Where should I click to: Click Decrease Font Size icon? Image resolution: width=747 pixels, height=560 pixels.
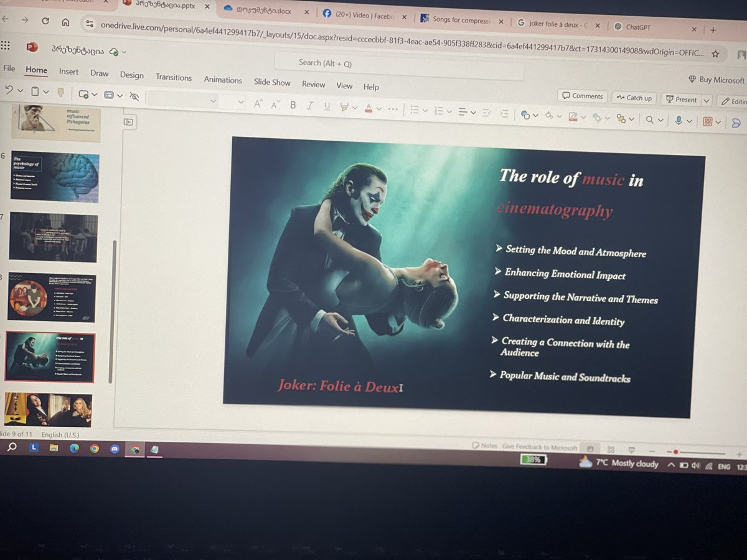275,104
